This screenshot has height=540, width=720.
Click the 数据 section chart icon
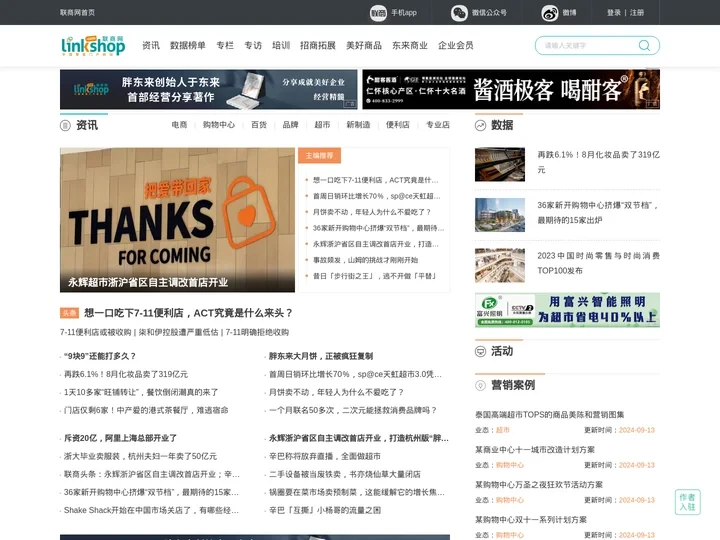[x=480, y=125]
